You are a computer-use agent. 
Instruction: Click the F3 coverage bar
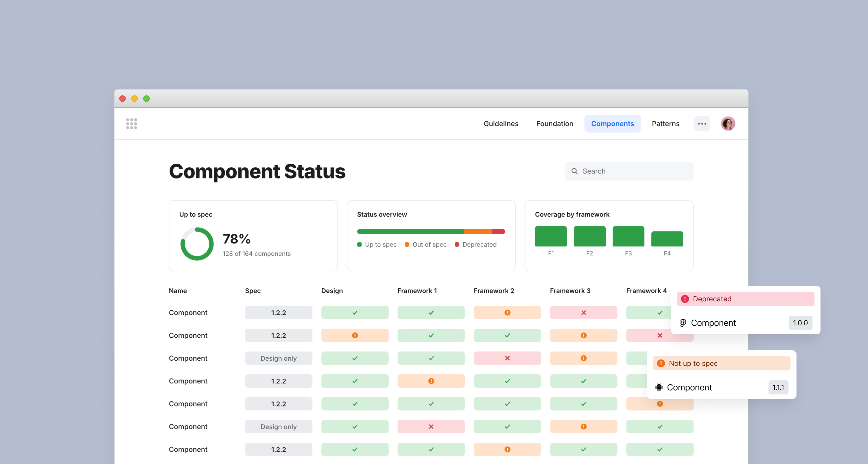tap(628, 236)
